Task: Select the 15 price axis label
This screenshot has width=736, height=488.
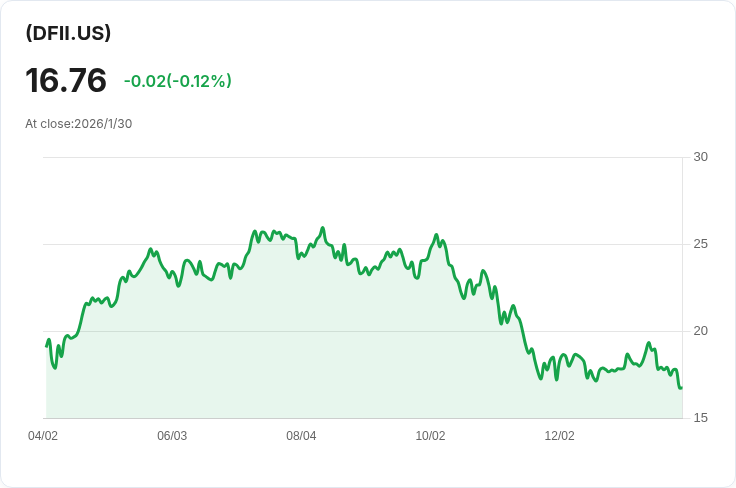Action: point(700,418)
